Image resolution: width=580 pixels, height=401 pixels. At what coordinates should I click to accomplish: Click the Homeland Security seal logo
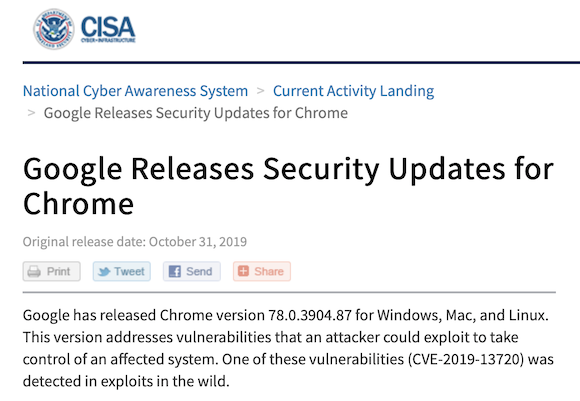(54, 29)
